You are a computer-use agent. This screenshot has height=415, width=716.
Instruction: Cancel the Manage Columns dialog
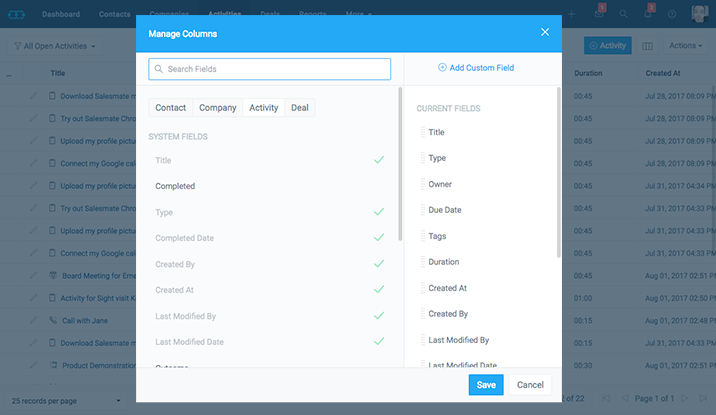(530, 385)
